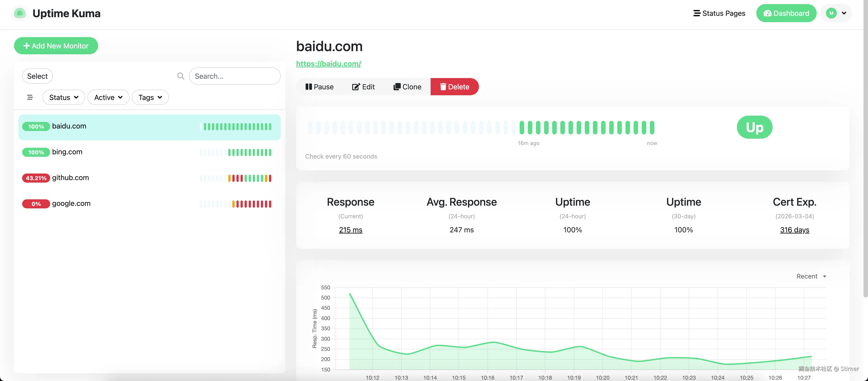Click the Select monitors button
The height and width of the screenshot is (381, 868).
tap(37, 76)
